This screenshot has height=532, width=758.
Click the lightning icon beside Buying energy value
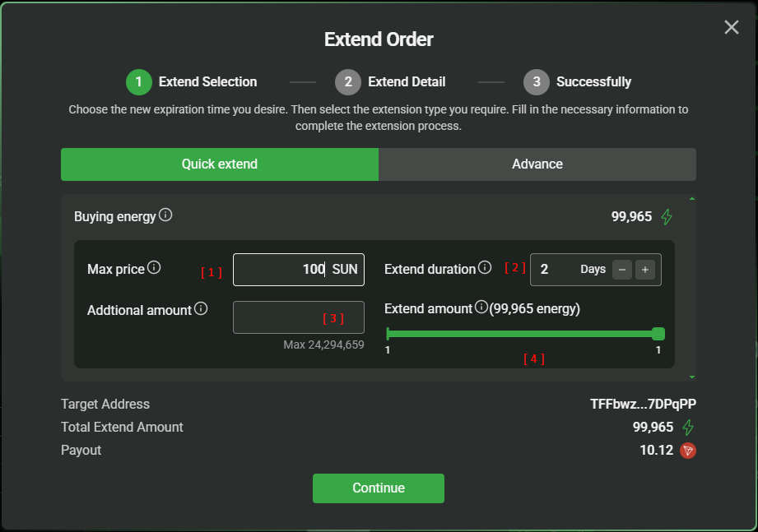point(667,217)
